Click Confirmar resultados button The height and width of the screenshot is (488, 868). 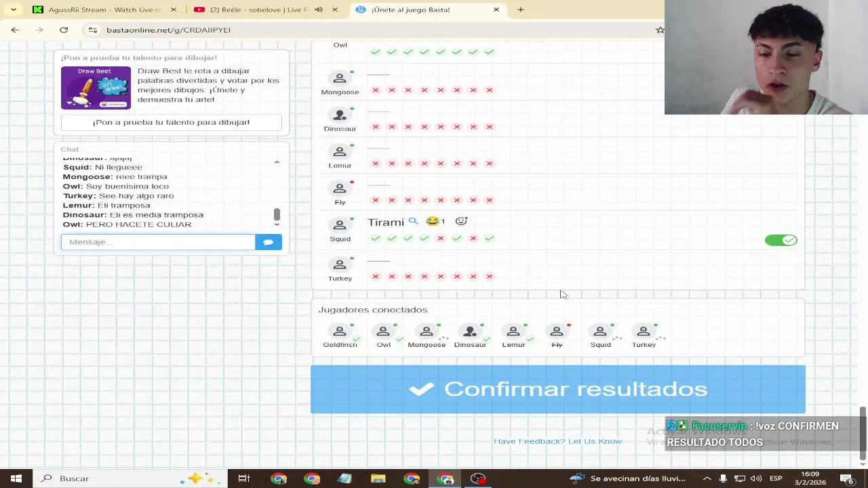point(558,389)
